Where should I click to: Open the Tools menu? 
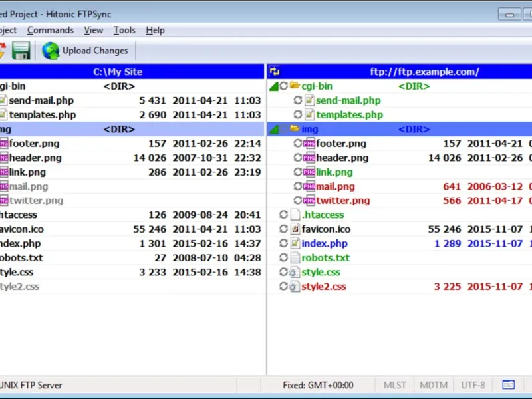(124, 30)
